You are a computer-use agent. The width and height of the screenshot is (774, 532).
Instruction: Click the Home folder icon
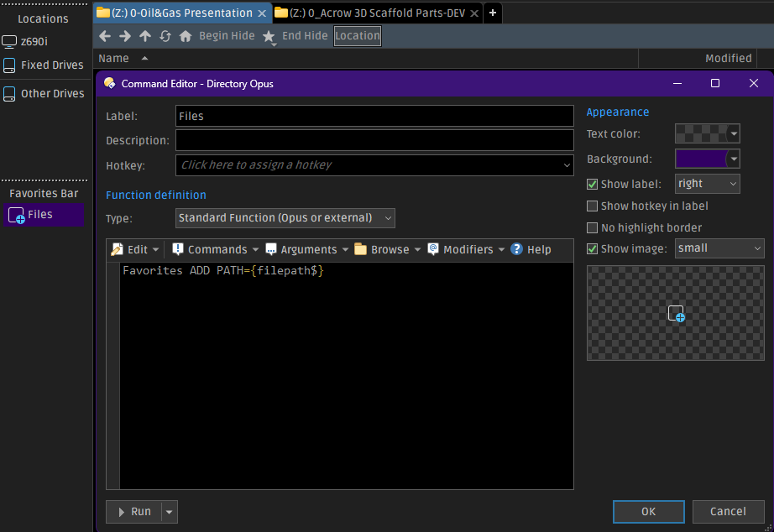(186, 36)
